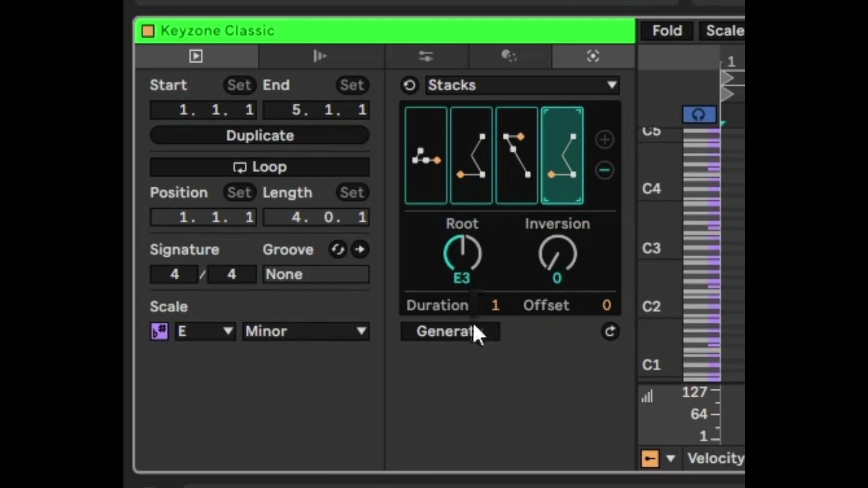Screen dimensions: 868x488
Task: Select the second chord pattern pad
Action: click(472, 156)
